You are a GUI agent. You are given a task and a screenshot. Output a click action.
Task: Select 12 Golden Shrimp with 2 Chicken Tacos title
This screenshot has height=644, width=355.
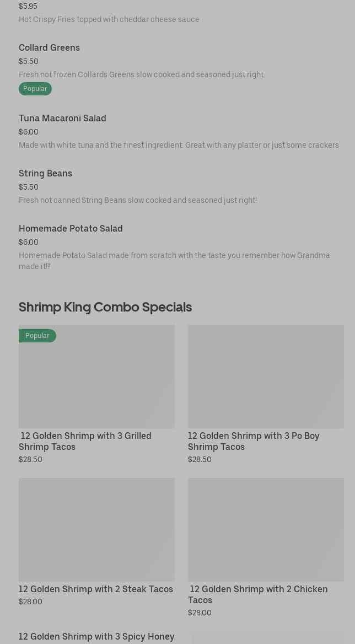[x=257, y=594]
